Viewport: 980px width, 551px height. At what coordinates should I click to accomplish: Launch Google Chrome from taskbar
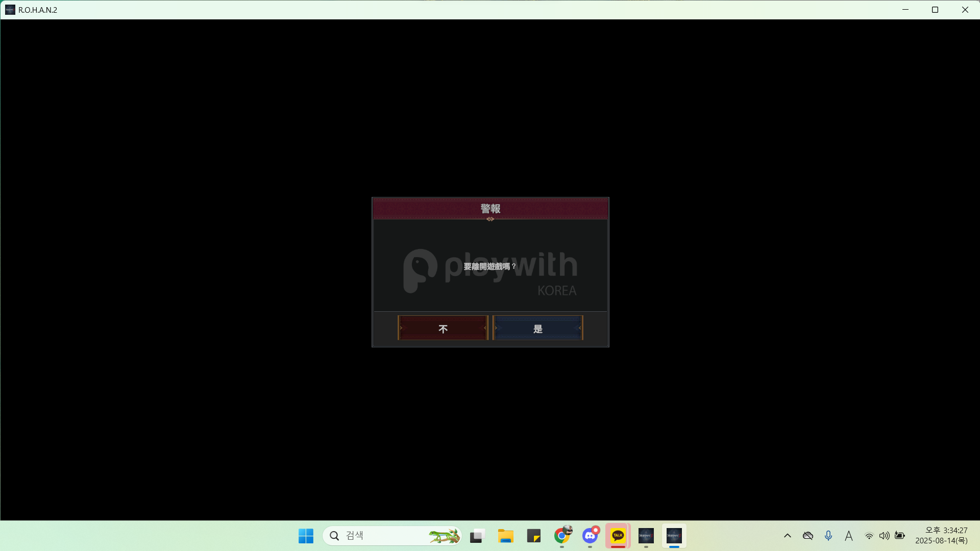pyautogui.click(x=562, y=536)
